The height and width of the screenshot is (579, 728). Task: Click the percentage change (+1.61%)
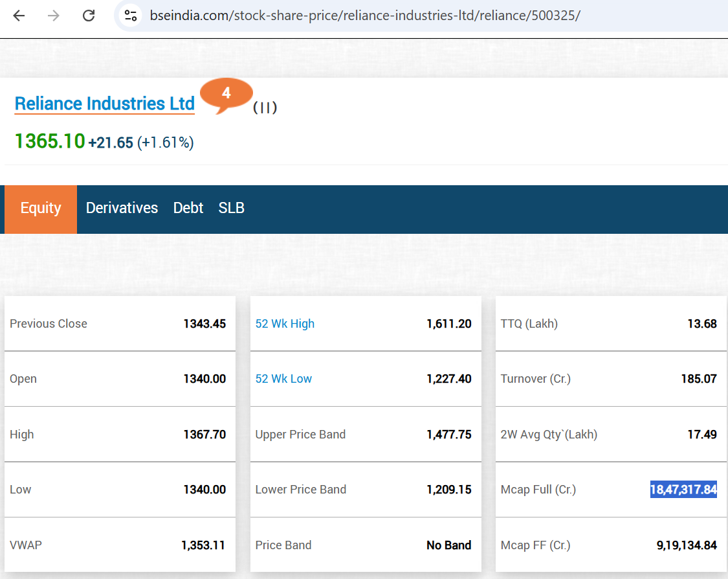[165, 142]
